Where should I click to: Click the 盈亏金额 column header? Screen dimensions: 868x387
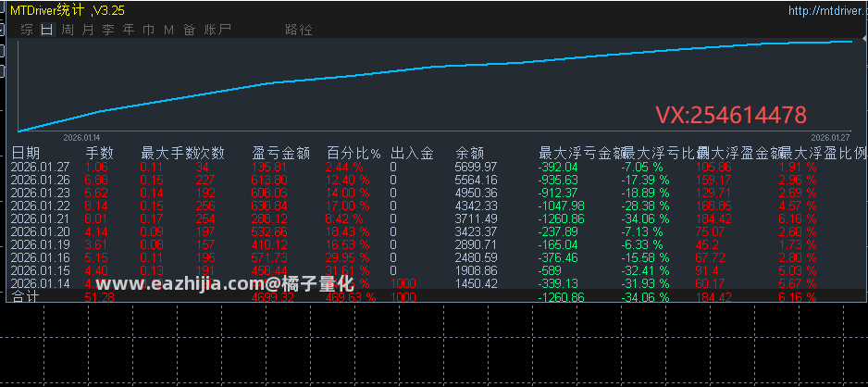pos(280,153)
